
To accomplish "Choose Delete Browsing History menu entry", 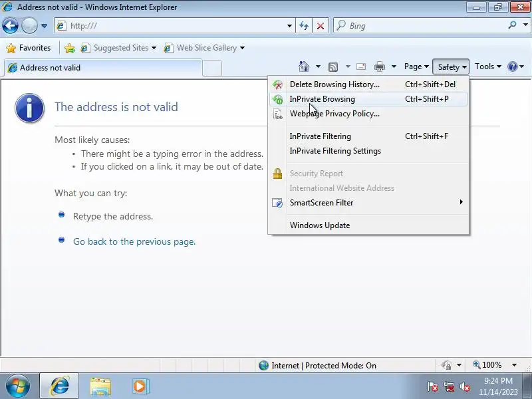I will click(368, 84).
